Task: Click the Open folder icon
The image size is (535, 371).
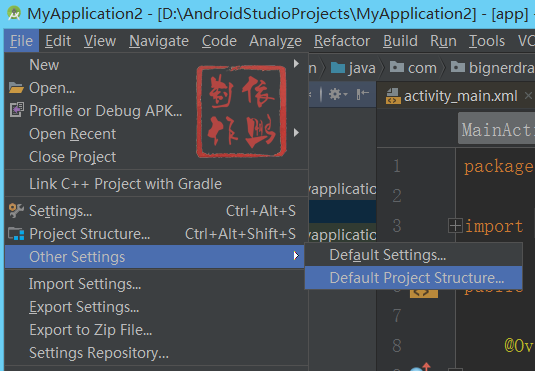Action: [x=16, y=88]
